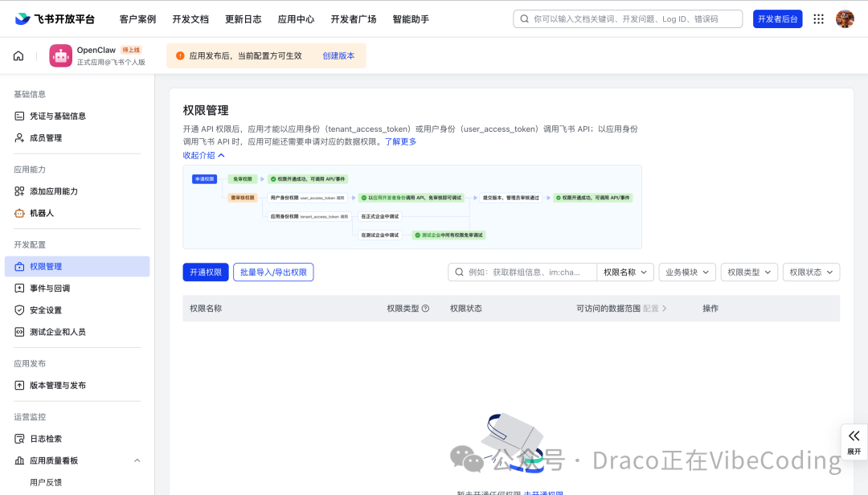868x495 pixels.
Task: Open the 权限类型 filter dropdown
Action: point(748,272)
